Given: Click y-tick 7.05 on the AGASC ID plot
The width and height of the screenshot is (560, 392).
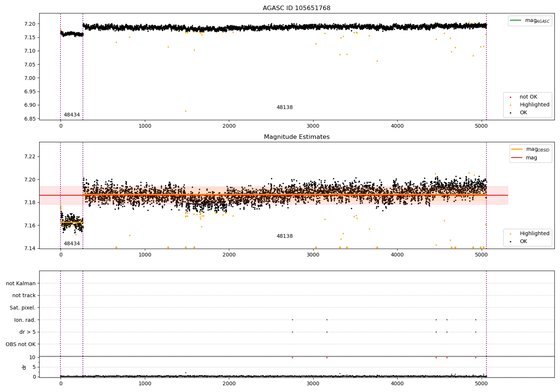Looking at the screenshot, I should 30,65.
